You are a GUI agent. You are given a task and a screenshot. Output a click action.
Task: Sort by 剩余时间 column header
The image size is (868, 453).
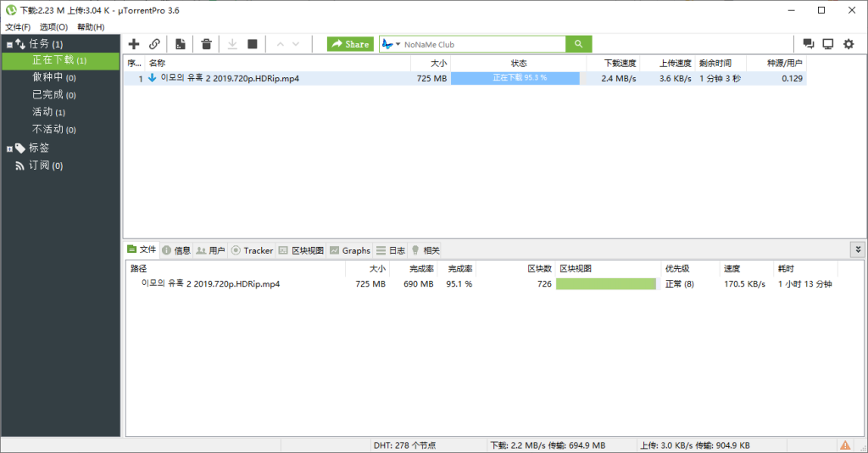721,63
